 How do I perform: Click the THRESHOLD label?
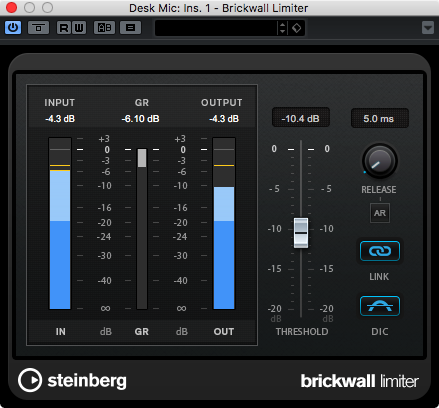click(302, 332)
